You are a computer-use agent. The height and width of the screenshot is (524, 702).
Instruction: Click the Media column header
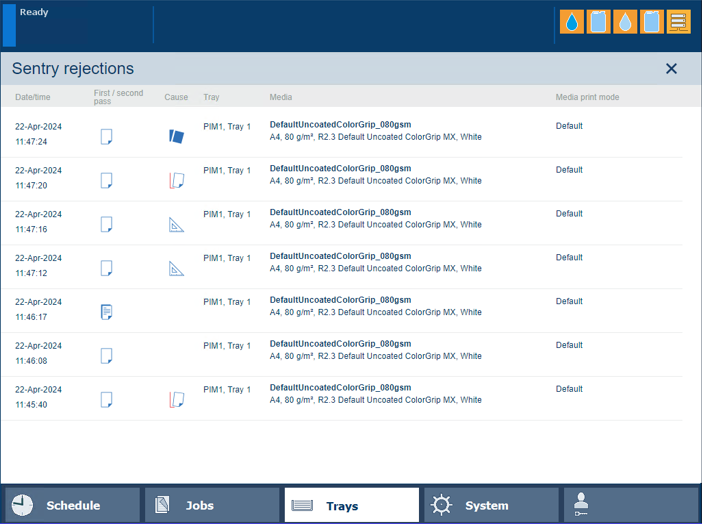pos(281,97)
